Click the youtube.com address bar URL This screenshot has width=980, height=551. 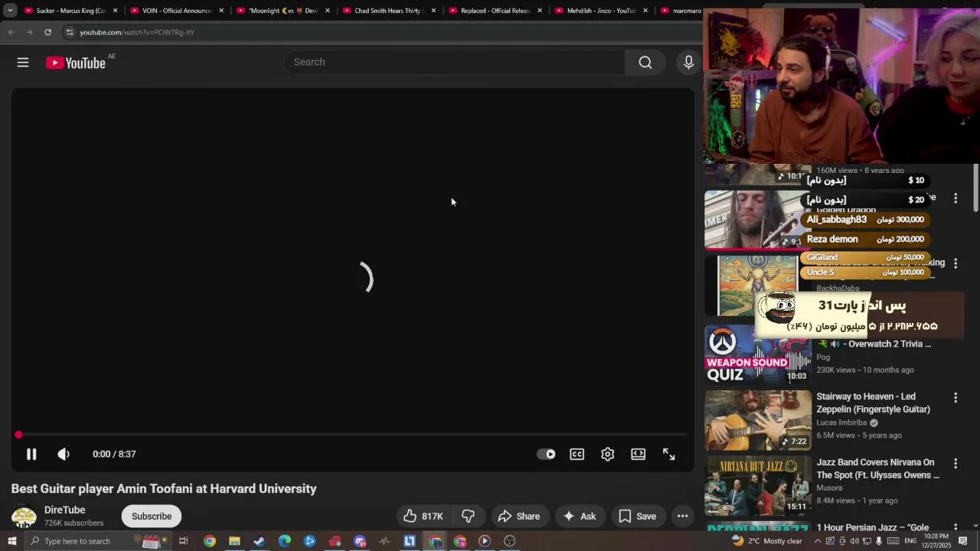point(137,32)
